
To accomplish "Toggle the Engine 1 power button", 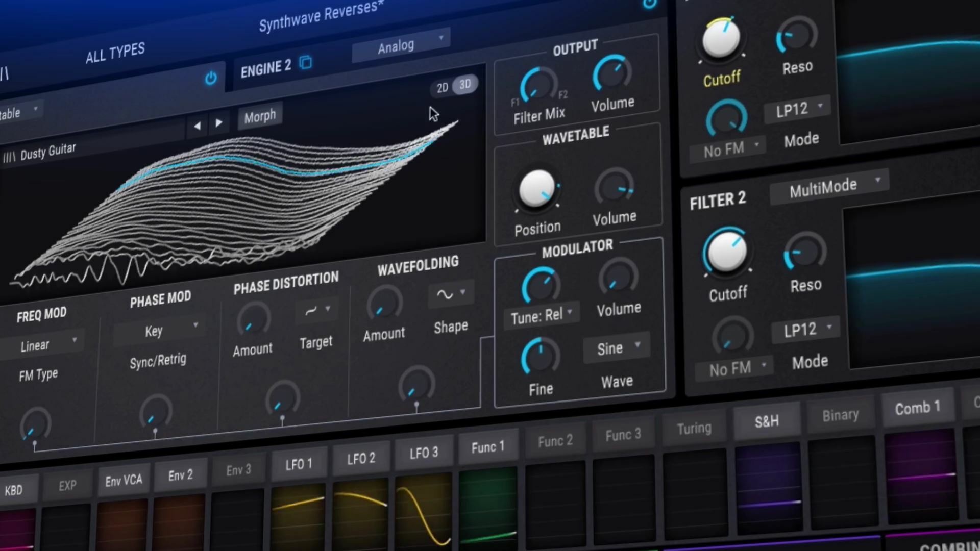I will [211, 78].
